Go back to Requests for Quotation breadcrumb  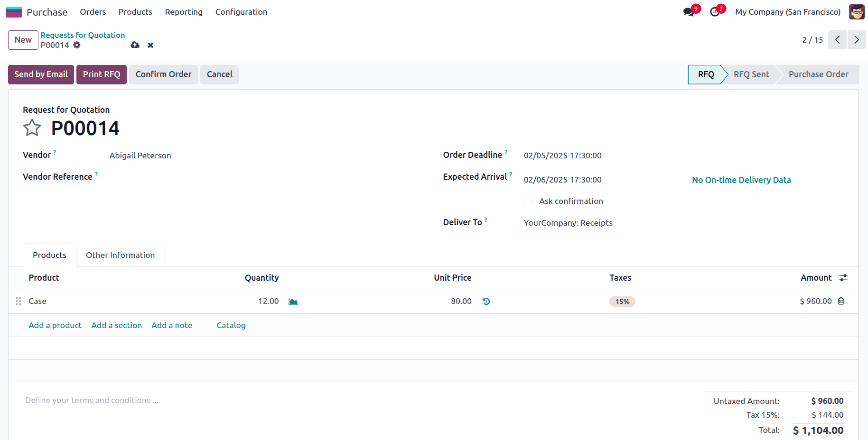coord(83,35)
